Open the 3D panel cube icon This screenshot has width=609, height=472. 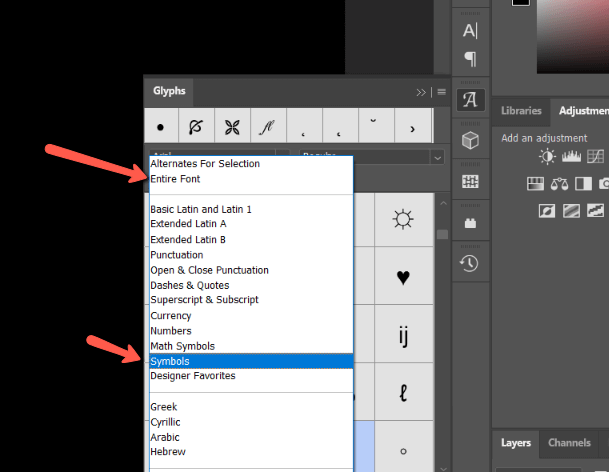click(469, 141)
